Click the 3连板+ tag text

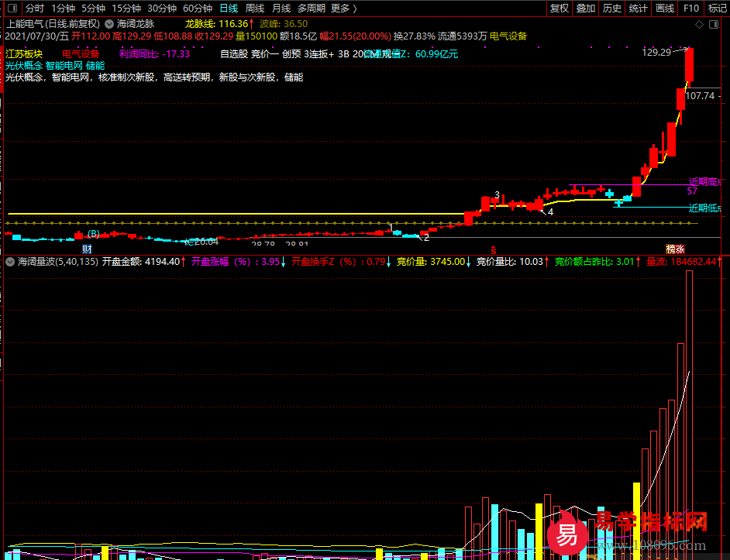point(319,54)
